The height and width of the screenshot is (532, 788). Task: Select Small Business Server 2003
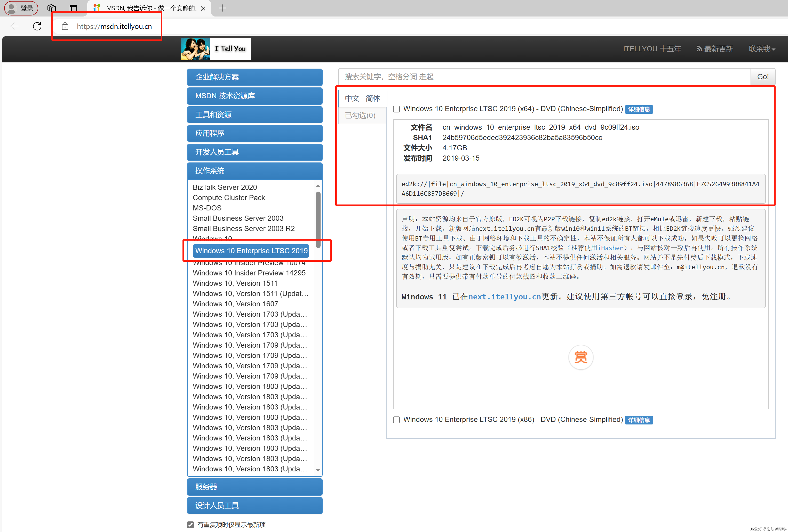(238, 218)
